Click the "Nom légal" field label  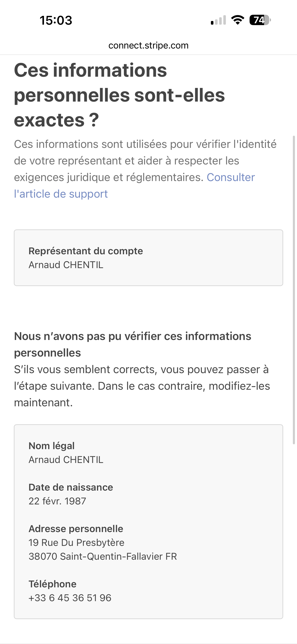tap(52, 446)
